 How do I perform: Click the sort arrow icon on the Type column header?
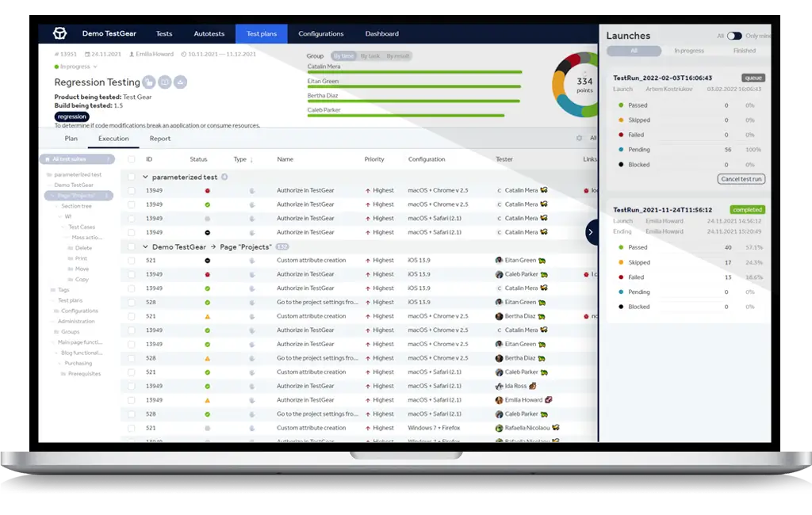251,159
